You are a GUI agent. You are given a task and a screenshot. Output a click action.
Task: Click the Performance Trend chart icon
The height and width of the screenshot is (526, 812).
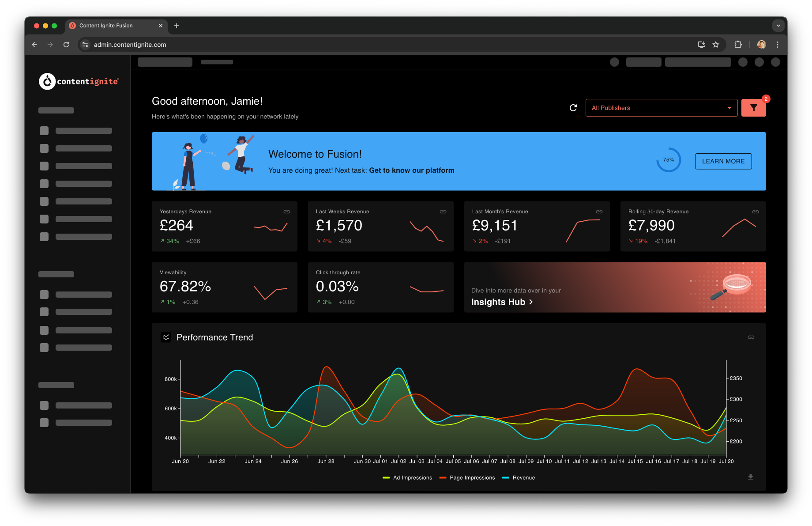pos(166,337)
